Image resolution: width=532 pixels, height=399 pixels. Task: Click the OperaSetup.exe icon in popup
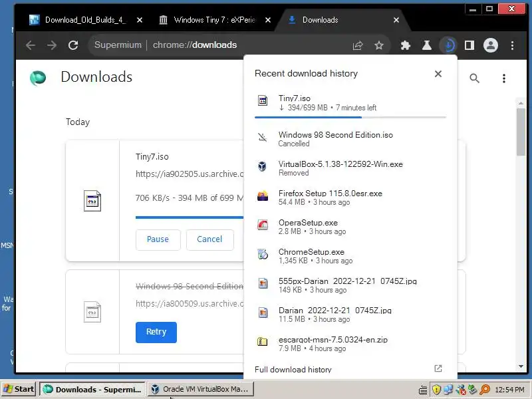263,225
